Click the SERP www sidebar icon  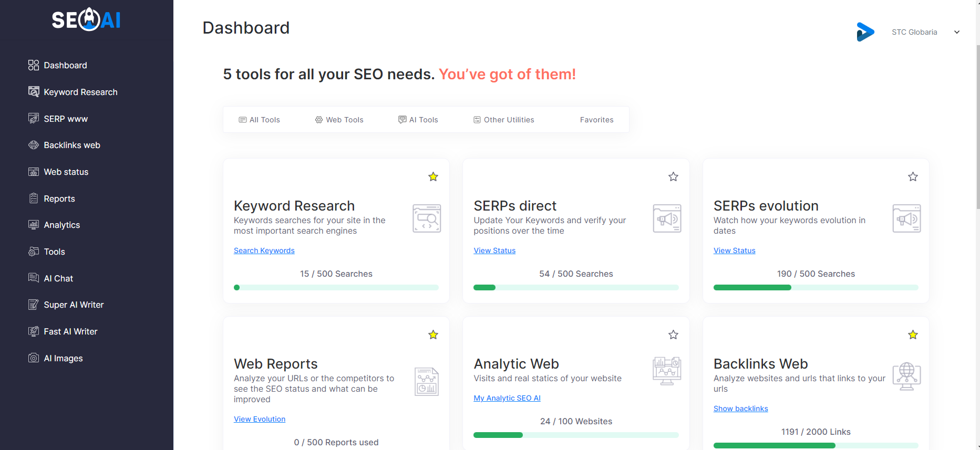tap(34, 118)
